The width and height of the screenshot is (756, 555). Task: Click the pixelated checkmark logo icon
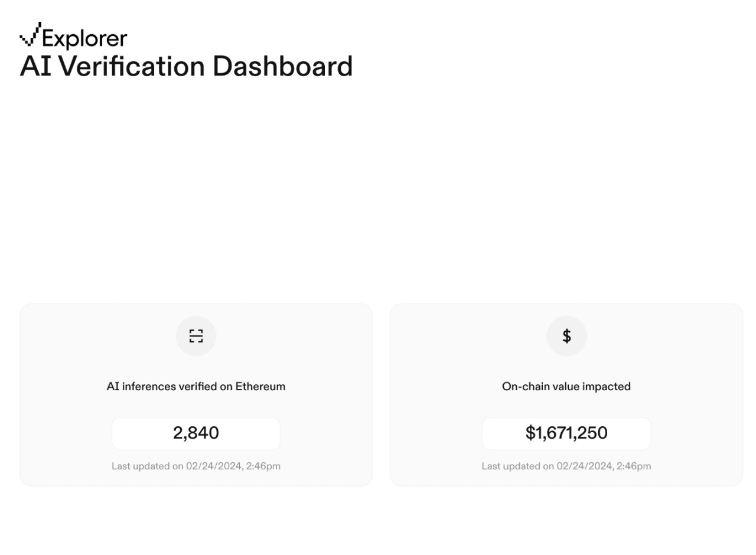[x=30, y=35]
